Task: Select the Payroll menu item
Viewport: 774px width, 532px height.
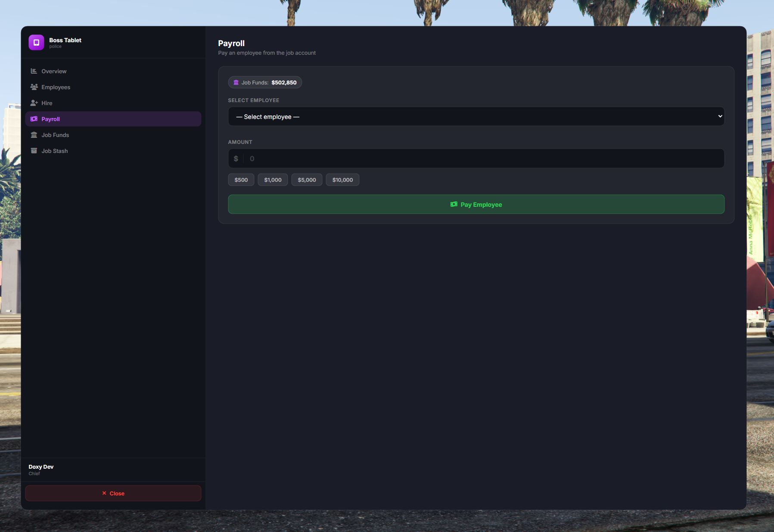Action: tap(113, 119)
